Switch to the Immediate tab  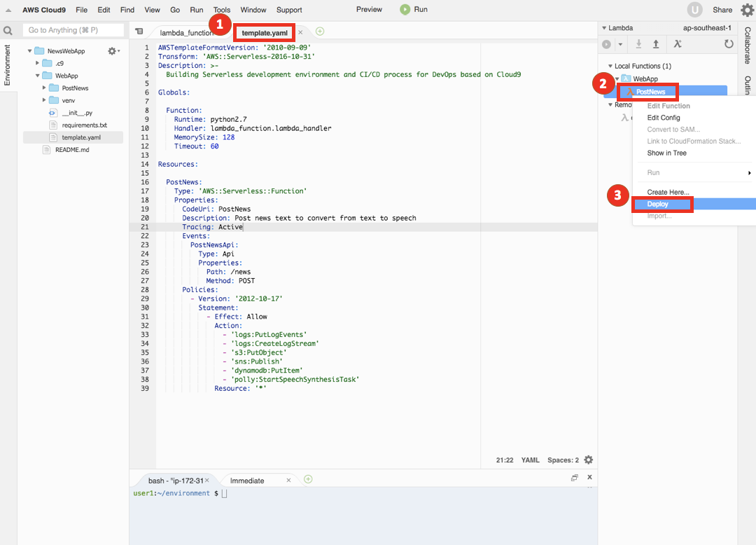247,481
